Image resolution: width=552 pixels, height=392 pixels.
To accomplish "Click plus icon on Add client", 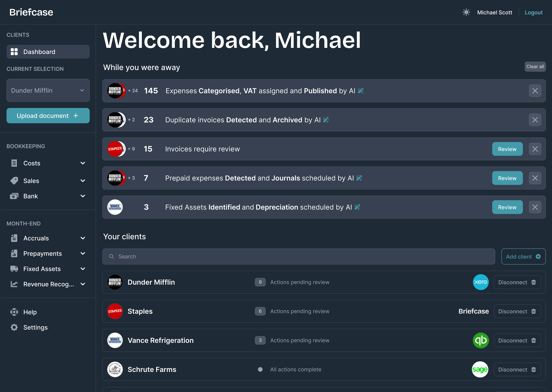I will click(538, 257).
